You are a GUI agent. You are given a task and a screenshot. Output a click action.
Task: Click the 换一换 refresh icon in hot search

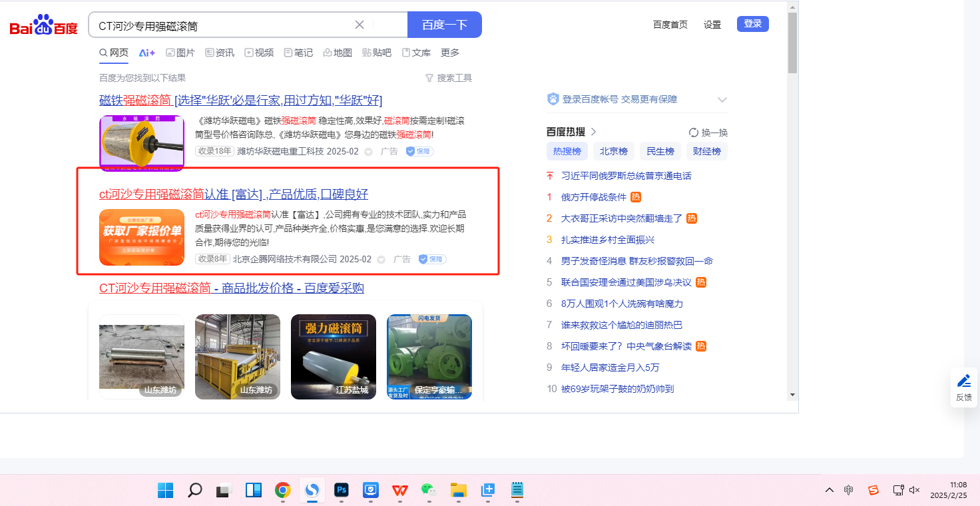(x=694, y=132)
